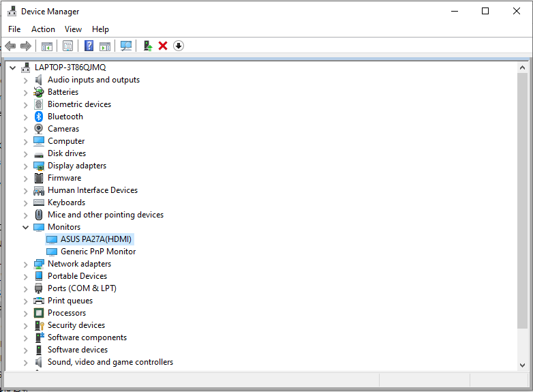The image size is (533, 392).
Task: Expand the Bluetooth category
Action: click(x=25, y=117)
